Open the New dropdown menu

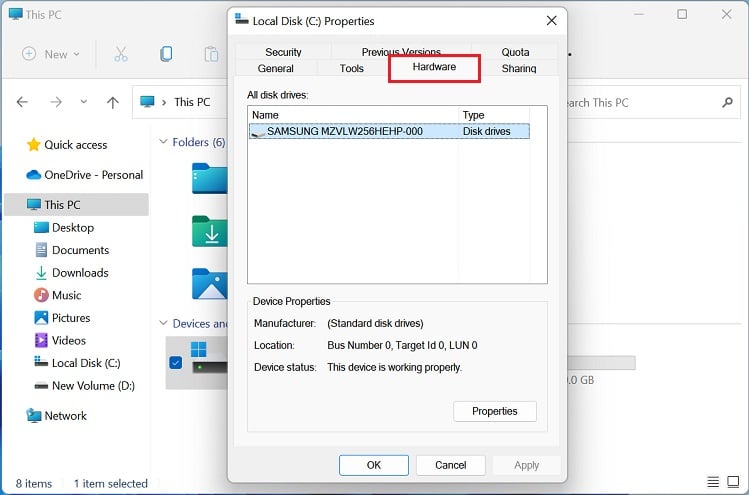pyautogui.click(x=51, y=54)
